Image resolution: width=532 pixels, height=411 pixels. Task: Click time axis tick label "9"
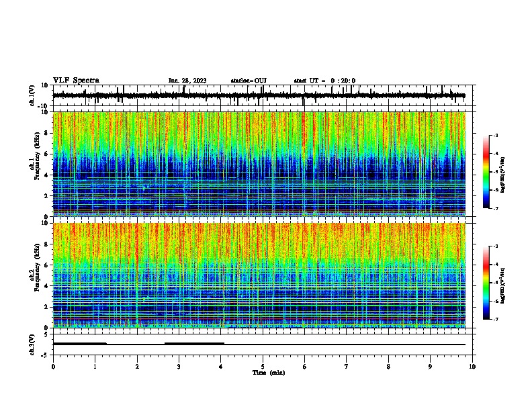[x=430, y=367]
